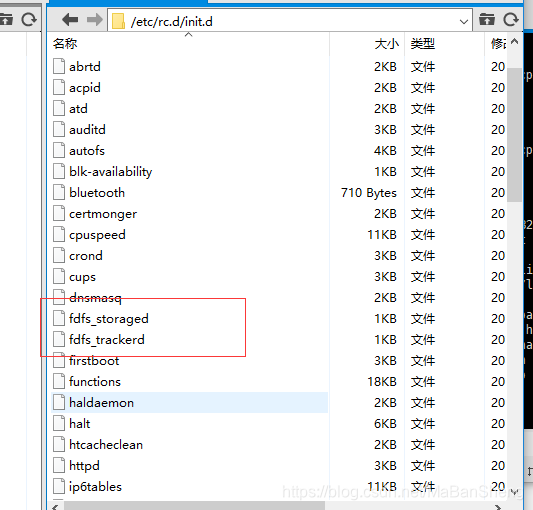
Task: Go back using the left arrow button
Action: click(70, 20)
